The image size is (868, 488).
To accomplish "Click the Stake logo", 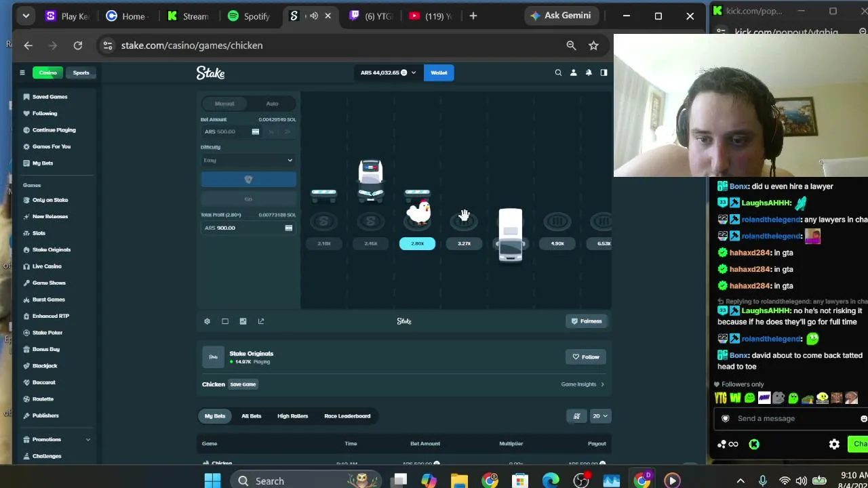I will 210,73.
